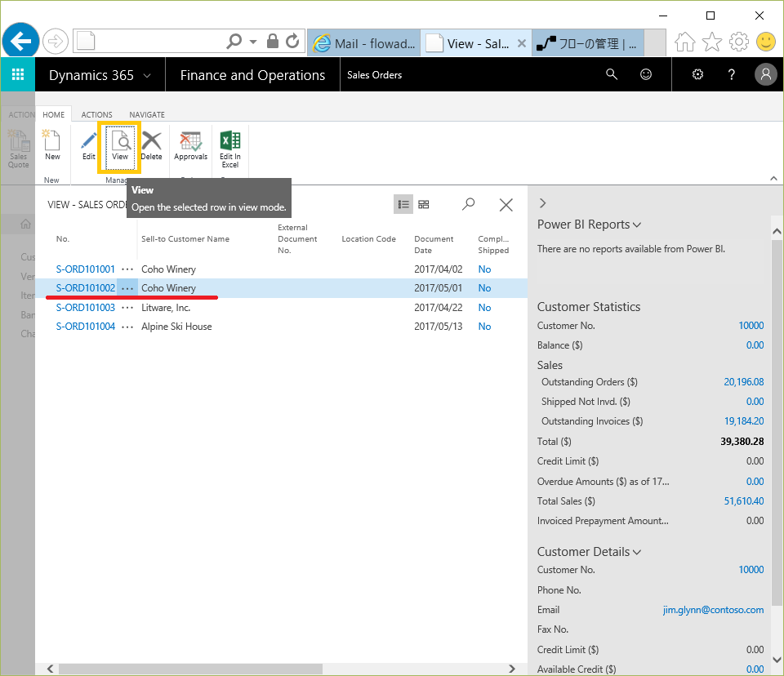The image size is (784, 676).
Task: Open the Help question mark icon
Action: (x=732, y=74)
